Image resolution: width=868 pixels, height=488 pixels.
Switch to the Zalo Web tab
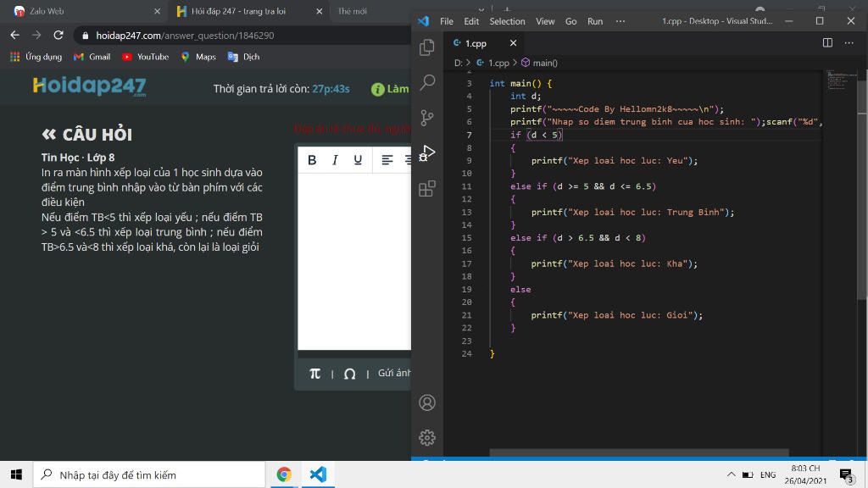[83, 11]
